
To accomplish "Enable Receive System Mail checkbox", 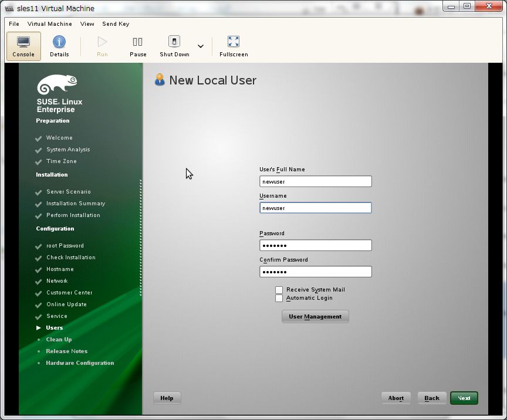I will tap(279, 290).
